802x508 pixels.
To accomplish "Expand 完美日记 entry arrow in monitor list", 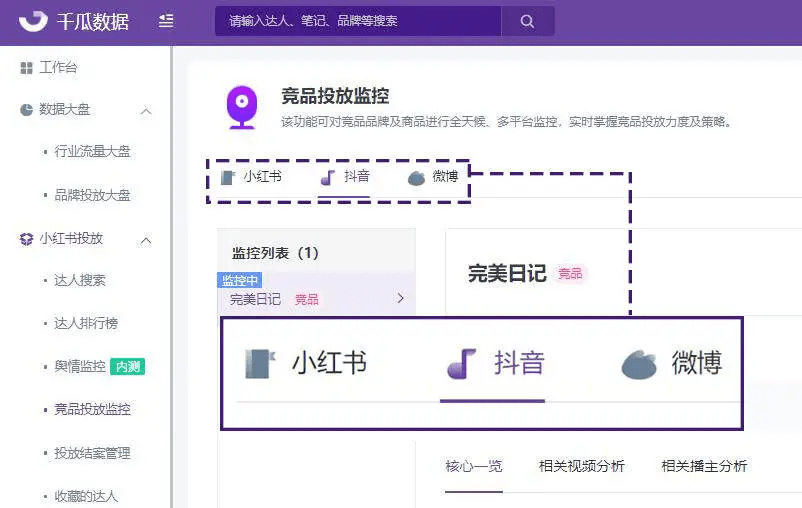I will point(400,298).
